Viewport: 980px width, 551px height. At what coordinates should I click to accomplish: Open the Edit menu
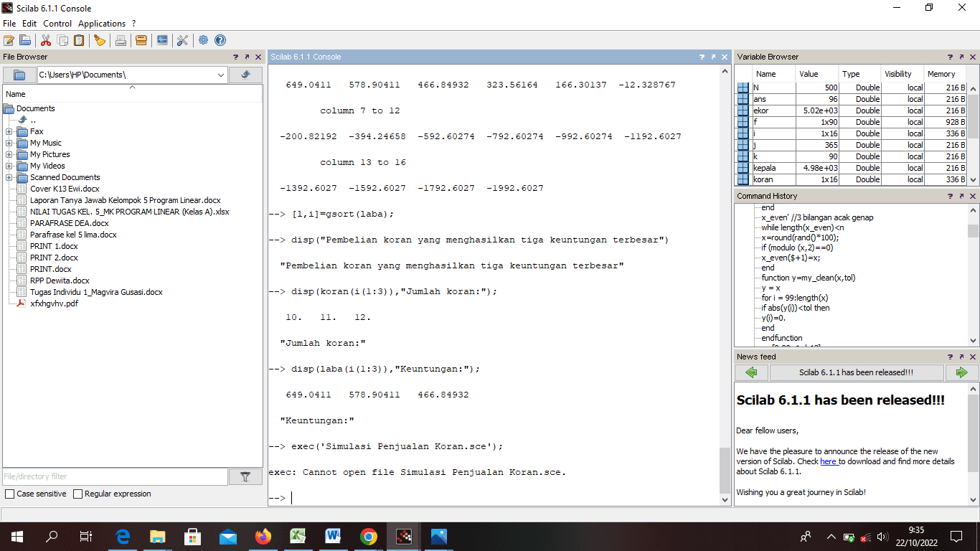pos(29,24)
